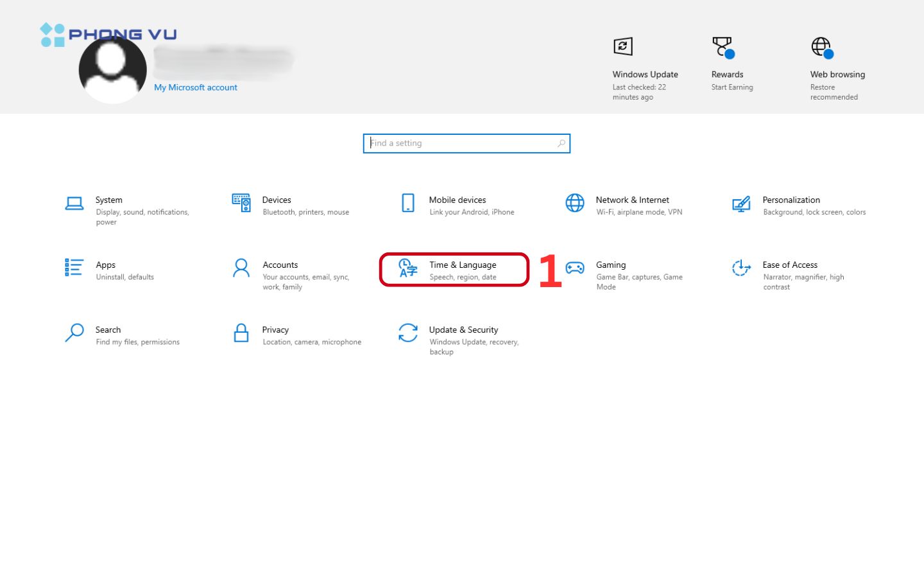Click the Accounts person icon
The image size is (924, 578).
click(x=241, y=268)
